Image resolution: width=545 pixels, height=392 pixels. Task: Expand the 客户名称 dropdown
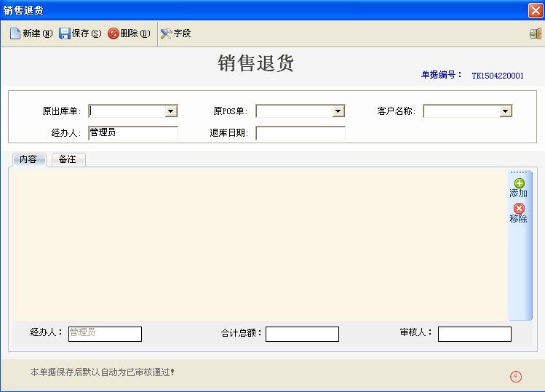pyautogui.click(x=506, y=111)
